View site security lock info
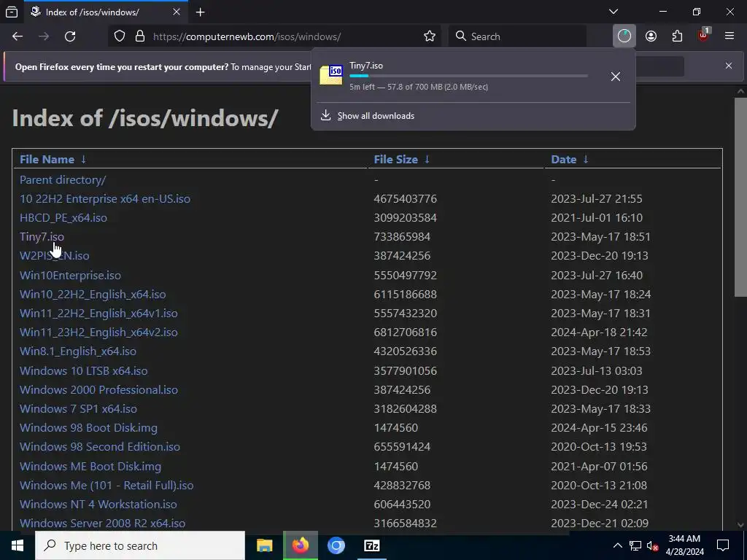The image size is (747, 560). pos(139,36)
